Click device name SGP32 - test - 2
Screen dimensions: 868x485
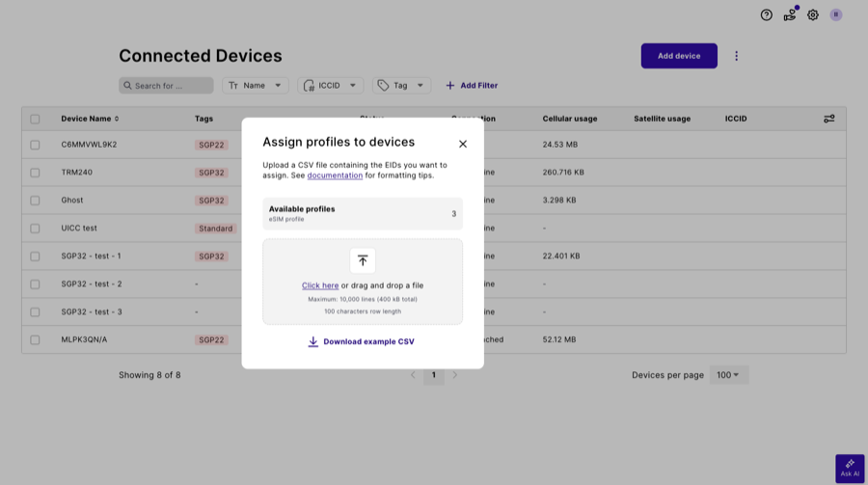[x=92, y=284]
